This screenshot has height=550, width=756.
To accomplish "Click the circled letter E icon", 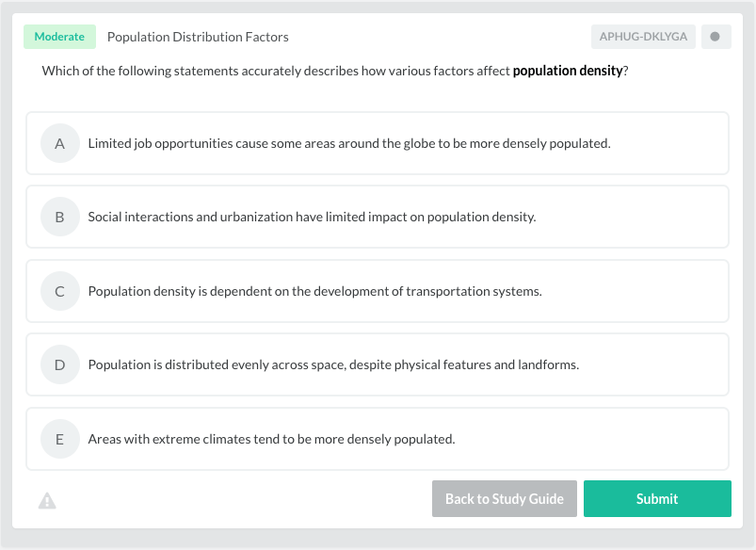I will [x=59, y=439].
